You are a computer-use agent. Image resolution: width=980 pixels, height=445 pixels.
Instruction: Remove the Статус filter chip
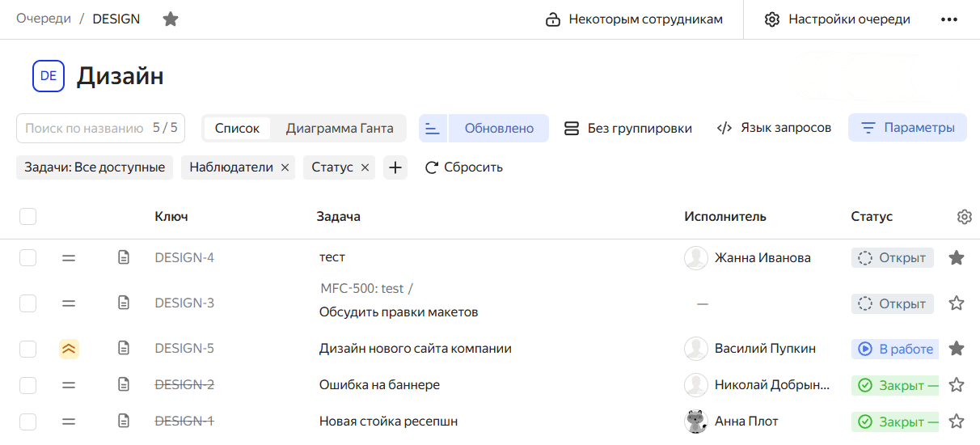pyautogui.click(x=365, y=167)
